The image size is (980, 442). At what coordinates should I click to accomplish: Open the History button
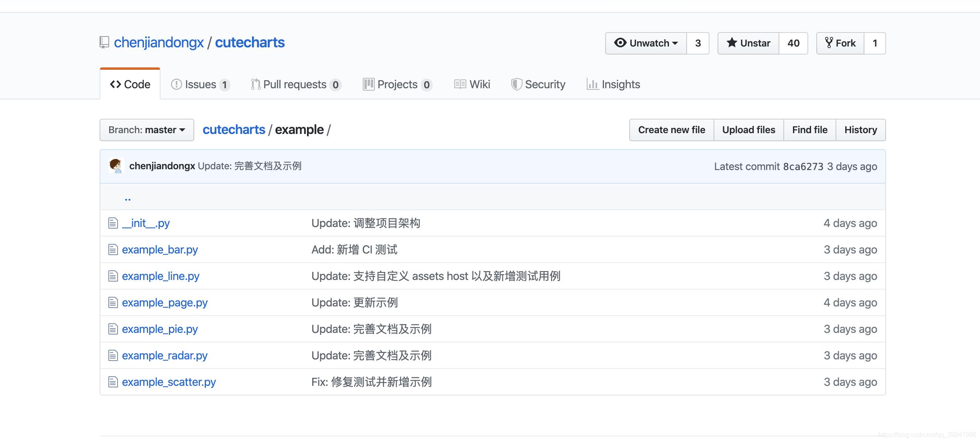pos(861,130)
